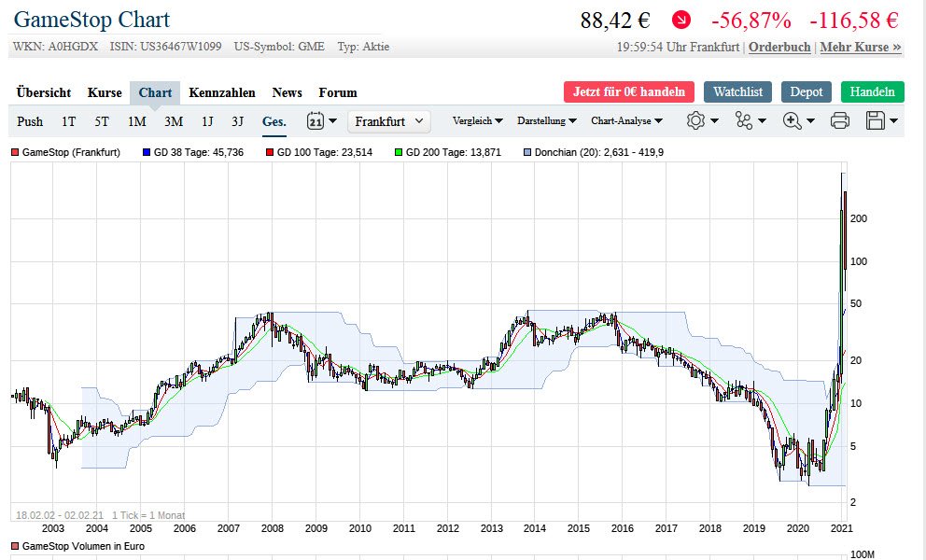Viewport: 926px width, 560px height.
Task: Open the calendar date range picker
Action: (x=316, y=121)
